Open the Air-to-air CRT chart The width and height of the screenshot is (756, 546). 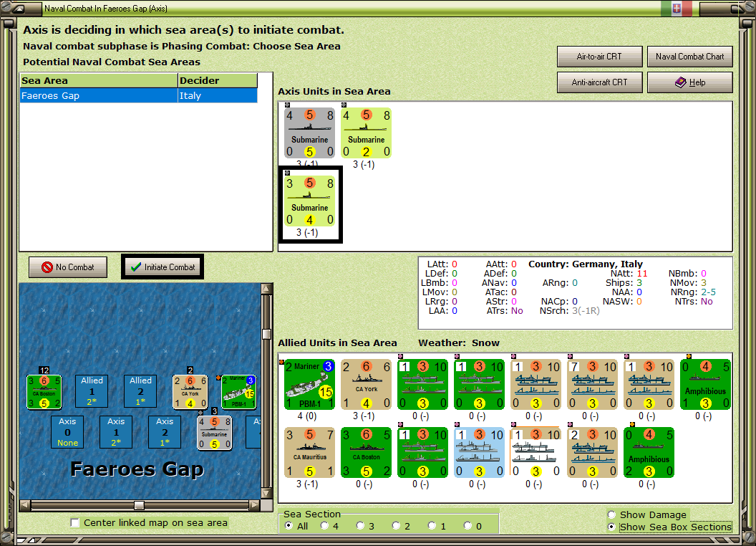[x=600, y=57]
